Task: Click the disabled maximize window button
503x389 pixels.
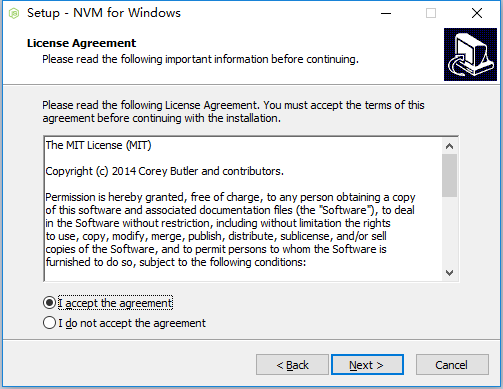Action: (431, 13)
